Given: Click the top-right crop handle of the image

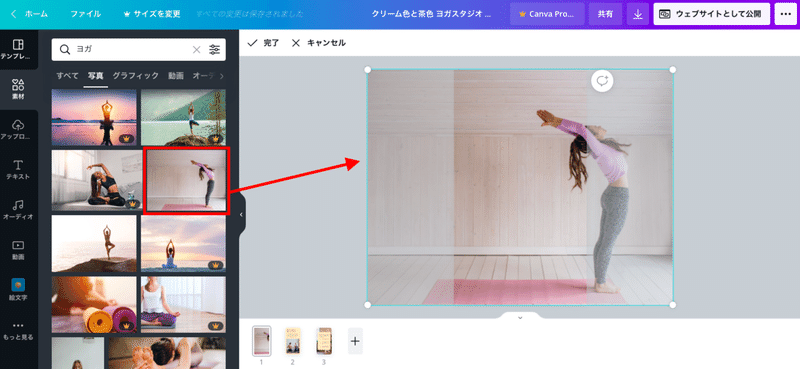Looking at the screenshot, I should 672,69.
